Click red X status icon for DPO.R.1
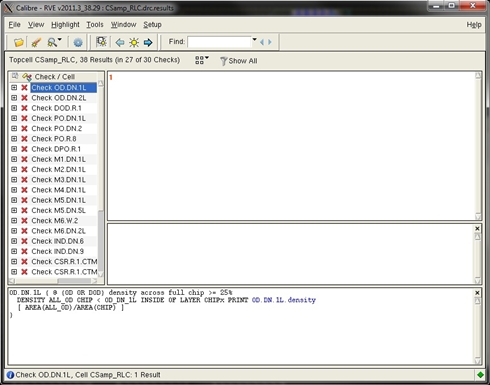490x385 pixels. click(24, 149)
